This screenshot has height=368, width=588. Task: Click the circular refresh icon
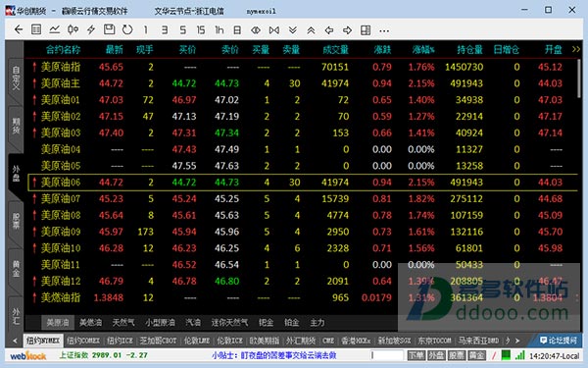tap(127, 29)
